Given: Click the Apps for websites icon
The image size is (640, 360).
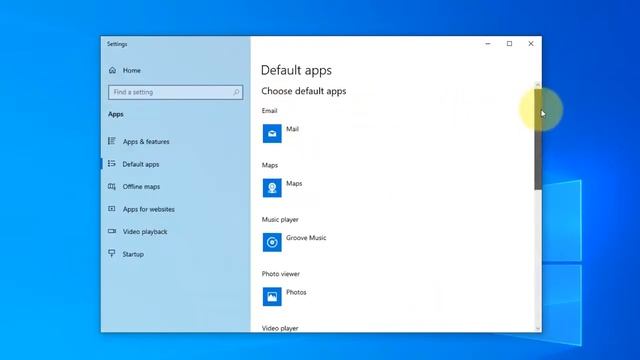Looking at the screenshot, I should (111, 209).
